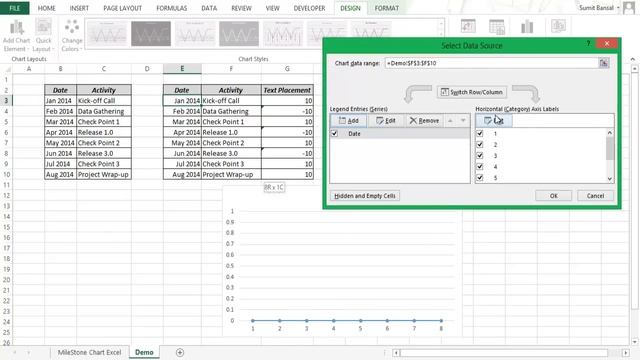This screenshot has height=360, width=640.
Task: Open the Quick Layout gallery
Action: point(43,36)
